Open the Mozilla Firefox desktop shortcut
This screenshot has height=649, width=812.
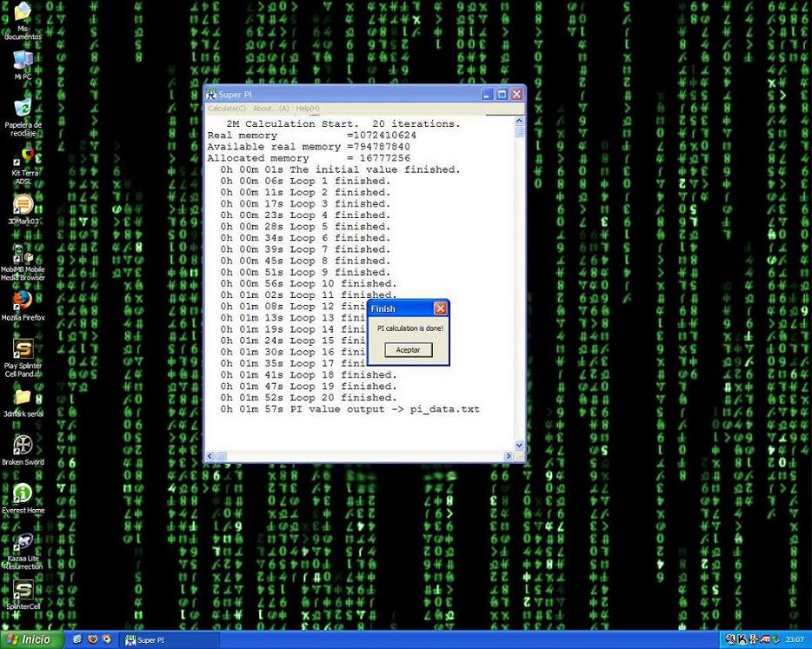click(x=23, y=306)
